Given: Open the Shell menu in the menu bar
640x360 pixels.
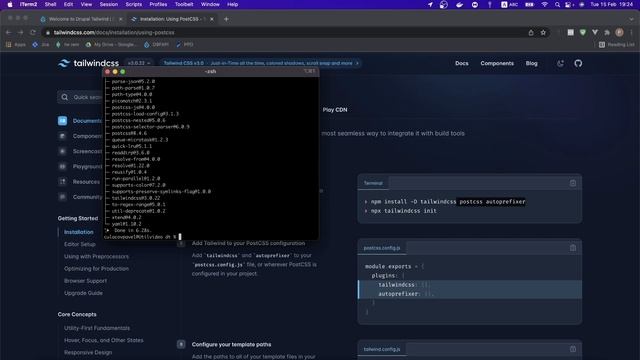Looking at the screenshot, I should coord(50,4).
